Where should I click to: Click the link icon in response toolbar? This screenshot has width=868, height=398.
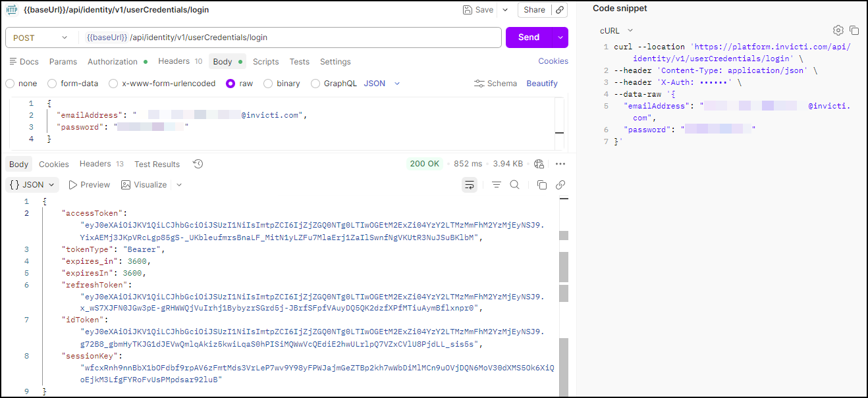(560, 185)
